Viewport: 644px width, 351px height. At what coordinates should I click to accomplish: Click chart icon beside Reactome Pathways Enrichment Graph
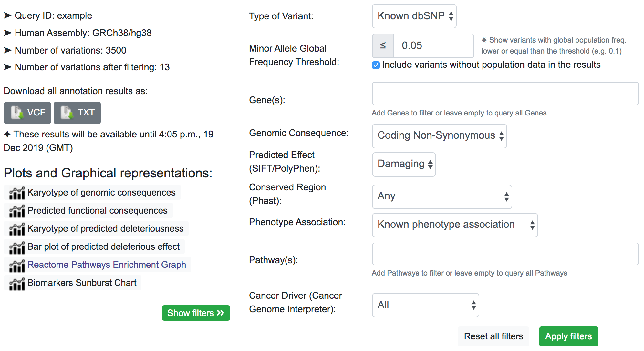[17, 265]
